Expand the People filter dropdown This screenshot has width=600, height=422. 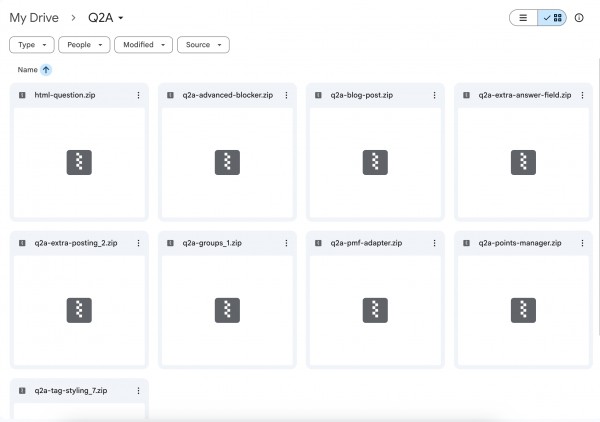coord(84,45)
